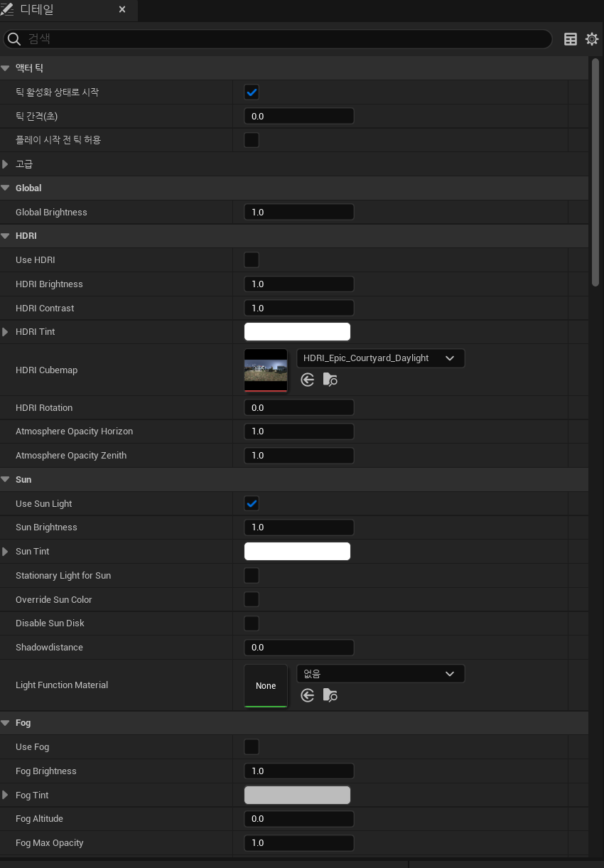Click the Atmosphere Opacity Horizon value field
This screenshot has width=604, height=868.
(x=299, y=432)
